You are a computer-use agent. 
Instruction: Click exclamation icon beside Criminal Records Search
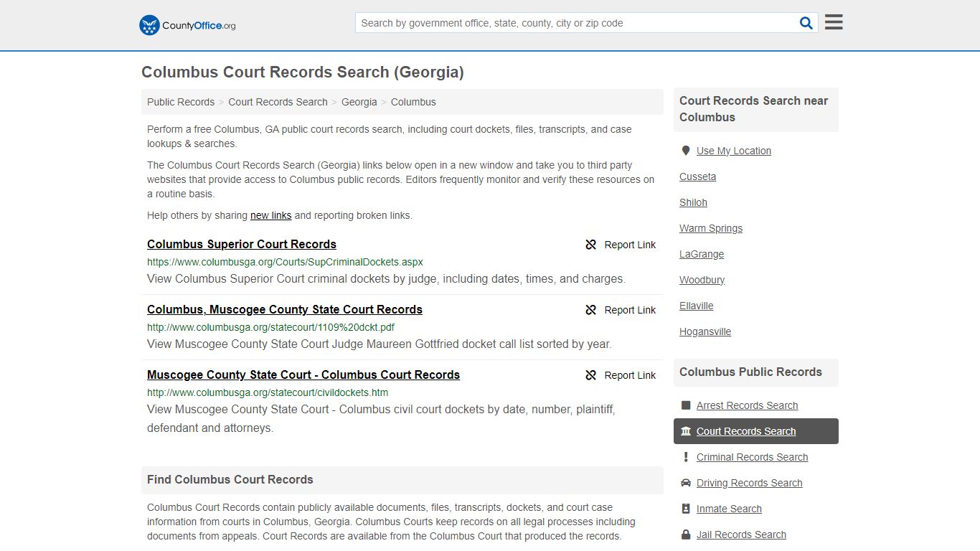pyautogui.click(x=686, y=457)
